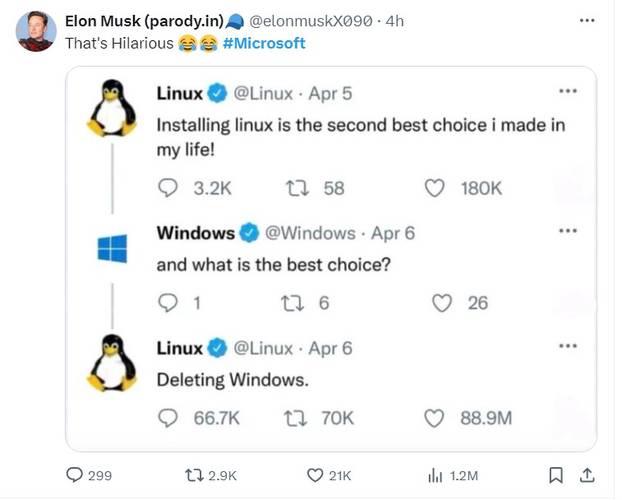Viewport: 622px width, 500px height.
Task: Reply to the Windows tweet
Action: pos(167,303)
